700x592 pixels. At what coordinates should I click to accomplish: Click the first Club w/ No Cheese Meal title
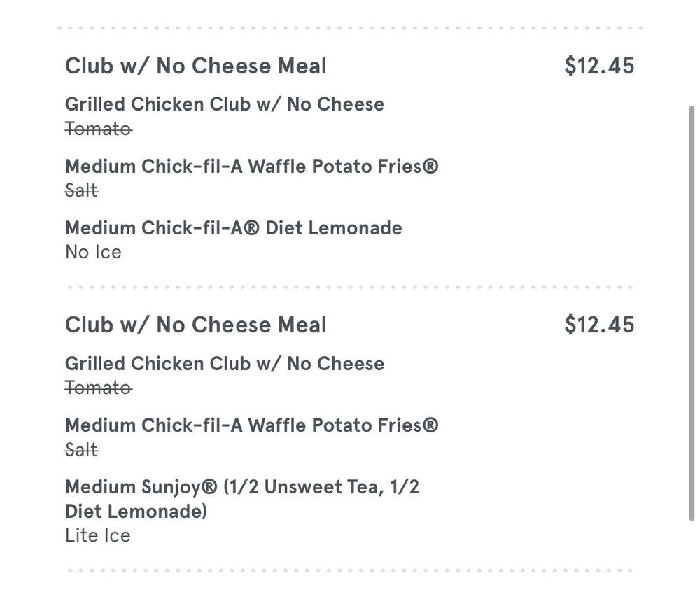(195, 66)
